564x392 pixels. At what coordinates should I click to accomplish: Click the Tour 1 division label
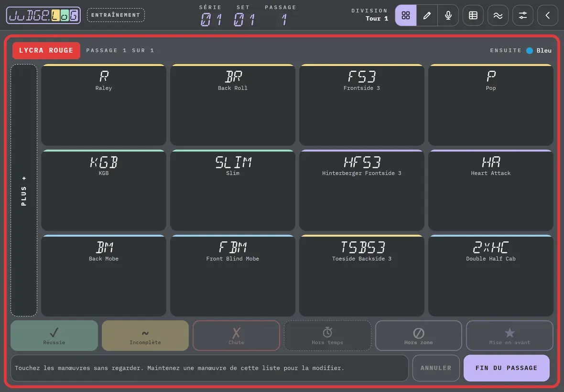pos(377,19)
